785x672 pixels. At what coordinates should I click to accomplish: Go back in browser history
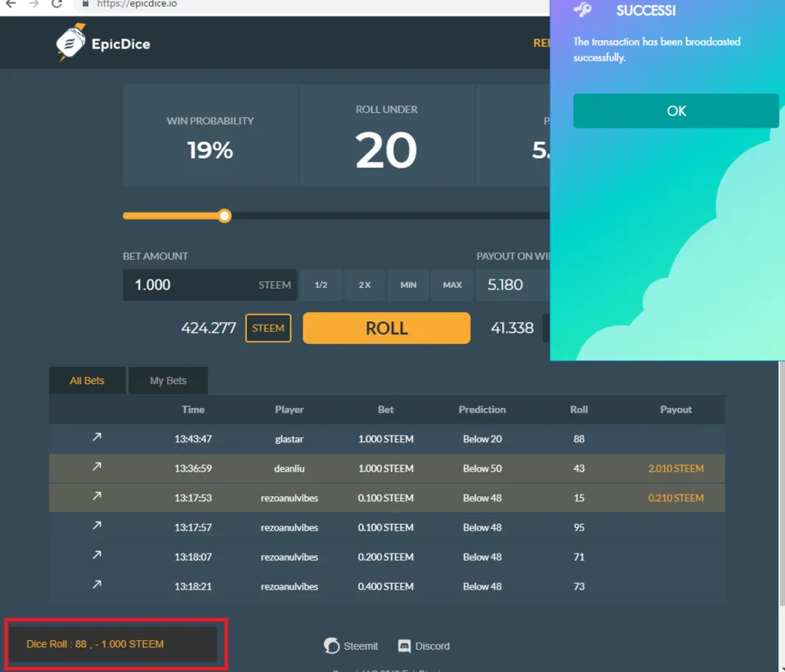[11, 4]
